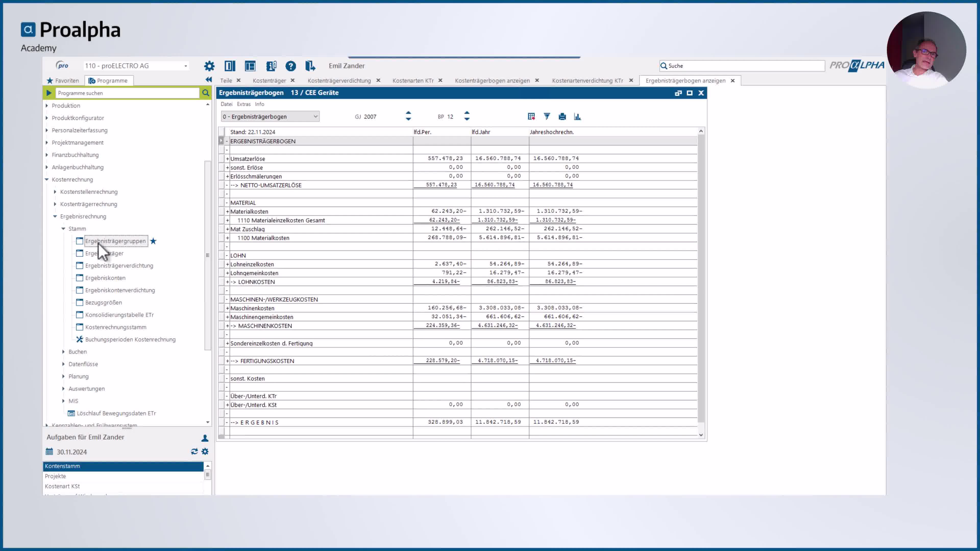Open the Datei menu
This screenshot has height=551, width=980.
coord(226,104)
